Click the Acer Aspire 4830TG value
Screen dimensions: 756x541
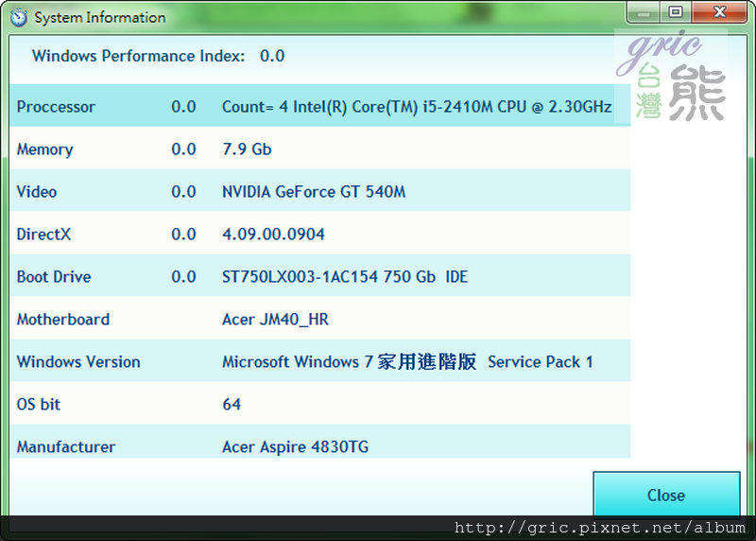tap(295, 446)
